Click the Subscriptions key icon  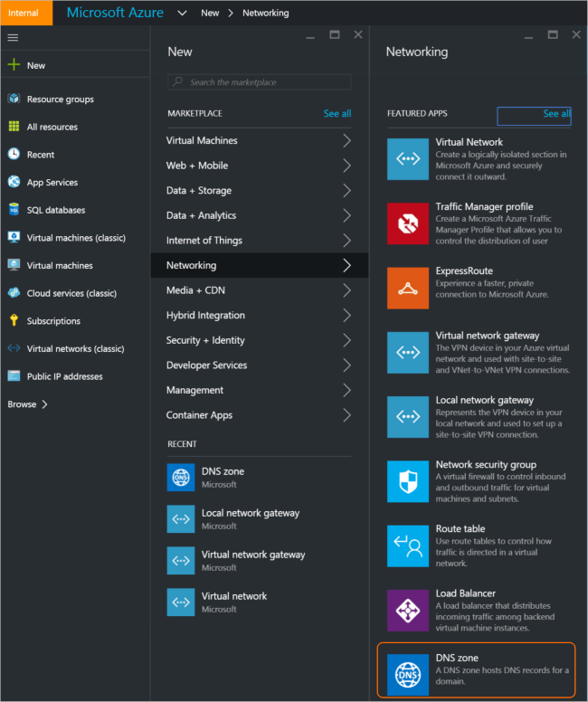(14, 320)
